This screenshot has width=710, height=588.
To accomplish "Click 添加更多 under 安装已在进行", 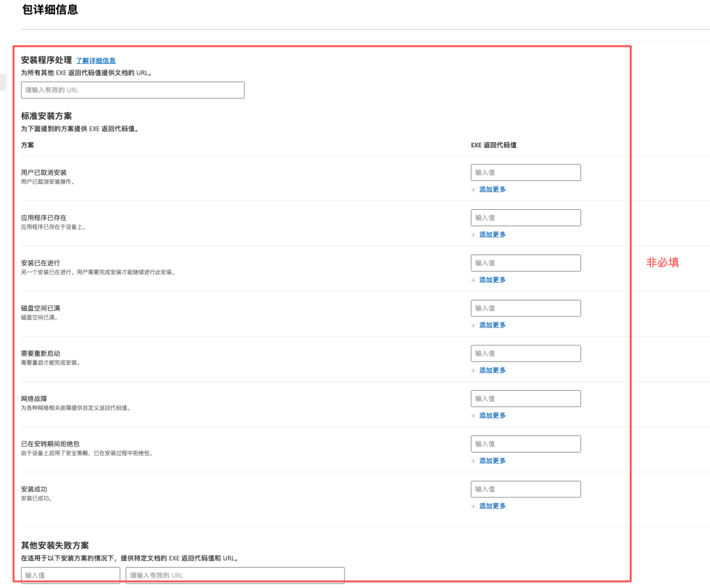I will (x=492, y=280).
